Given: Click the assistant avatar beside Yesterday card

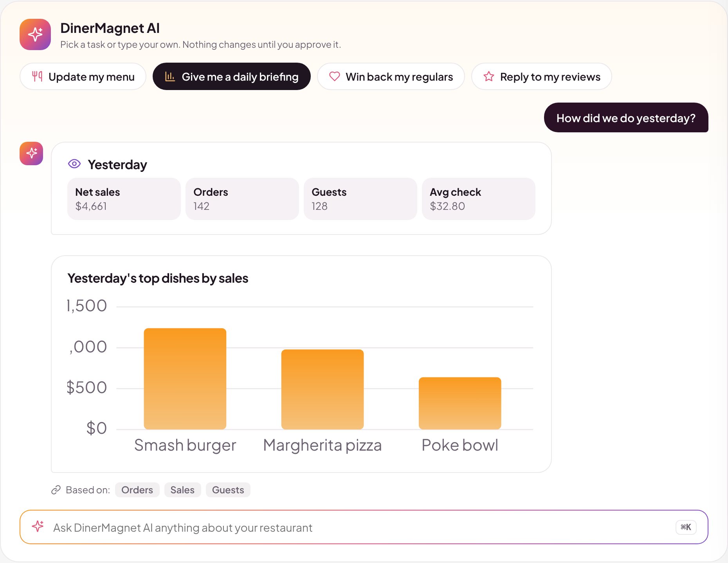Looking at the screenshot, I should pos(31,153).
